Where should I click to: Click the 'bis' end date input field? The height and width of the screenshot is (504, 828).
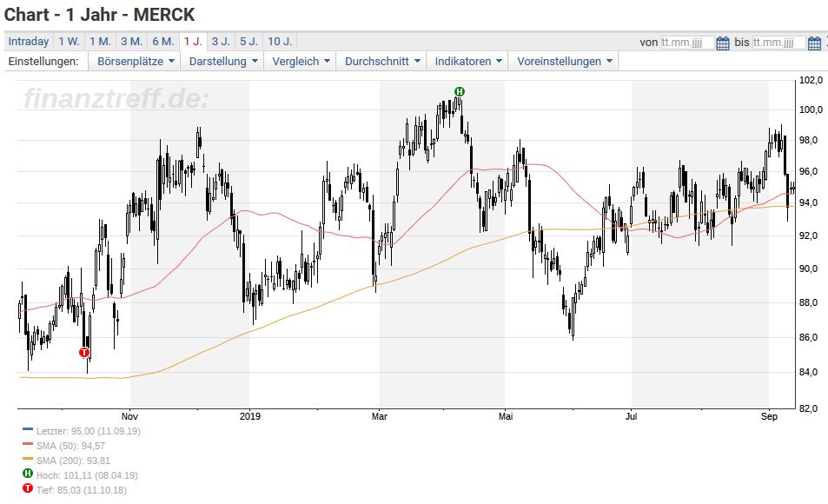tap(778, 43)
